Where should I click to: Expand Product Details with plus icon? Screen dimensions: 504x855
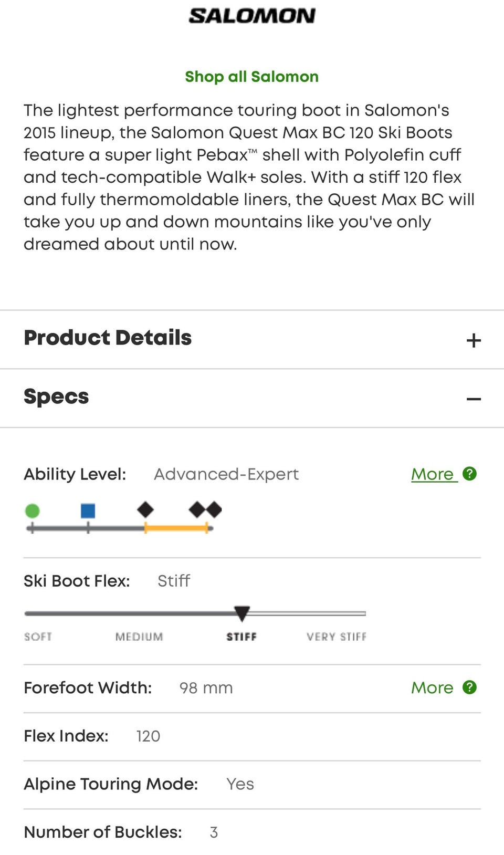pyautogui.click(x=473, y=340)
